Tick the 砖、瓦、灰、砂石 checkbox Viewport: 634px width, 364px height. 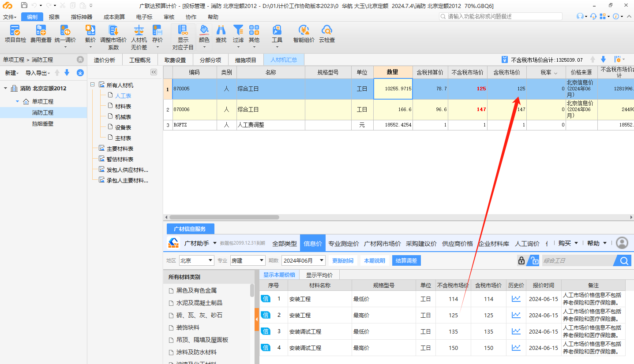171,316
